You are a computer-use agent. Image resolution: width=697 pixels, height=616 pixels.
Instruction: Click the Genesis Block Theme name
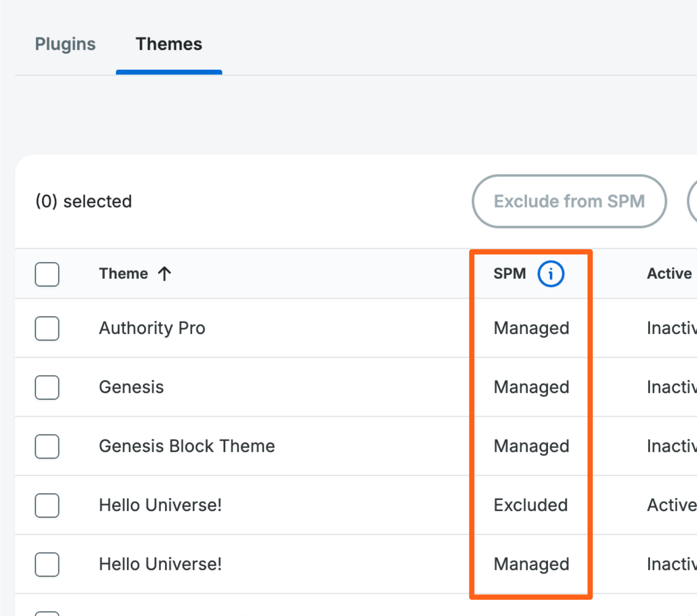pyautogui.click(x=187, y=446)
